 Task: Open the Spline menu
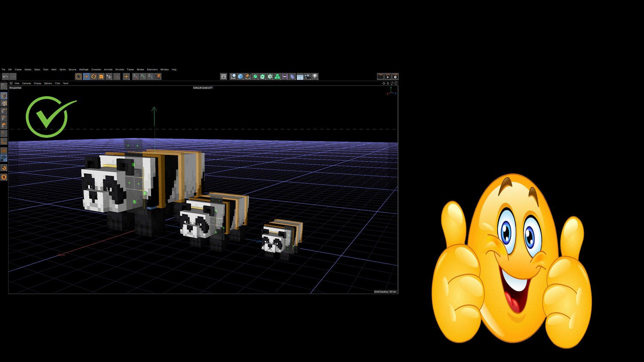tap(63, 70)
